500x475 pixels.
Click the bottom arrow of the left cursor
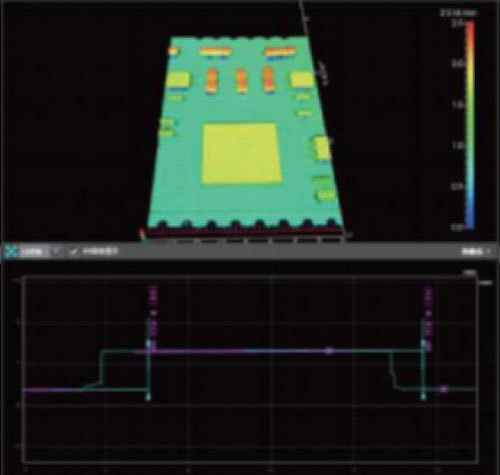point(149,397)
